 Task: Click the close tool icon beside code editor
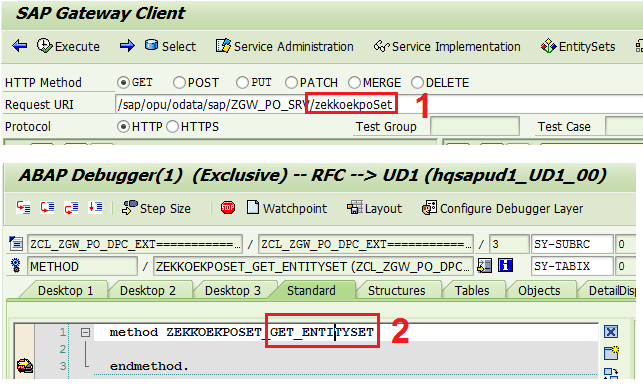click(x=611, y=331)
